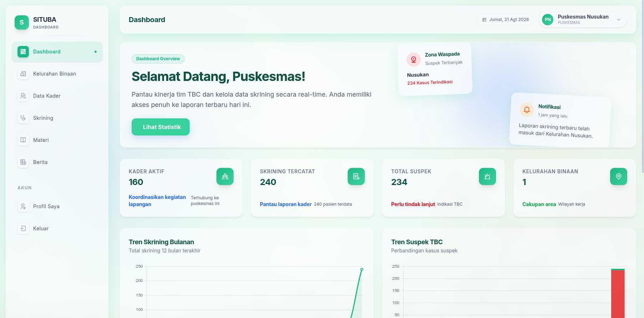The height and width of the screenshot is (318, 644).
Task: Click the Koordinasikan kegiatan lapangan link
Action: click(x=157, y=201)
